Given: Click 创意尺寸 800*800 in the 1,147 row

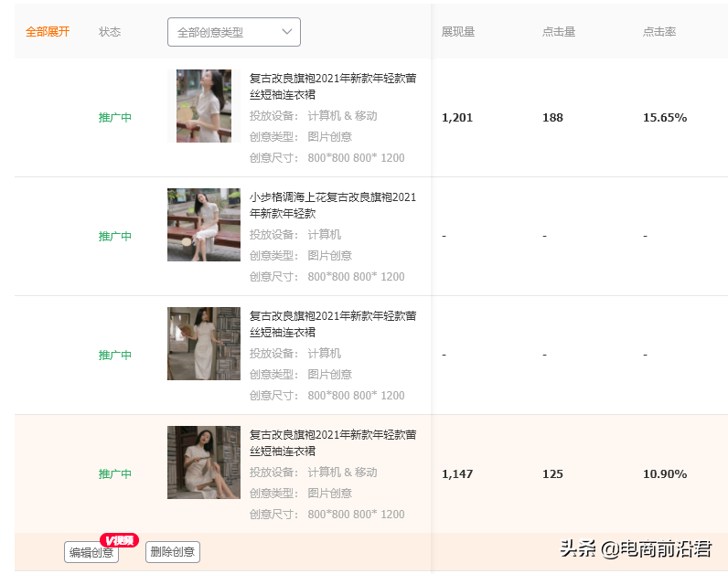Looking at the screenshot, I should (327, 515).
